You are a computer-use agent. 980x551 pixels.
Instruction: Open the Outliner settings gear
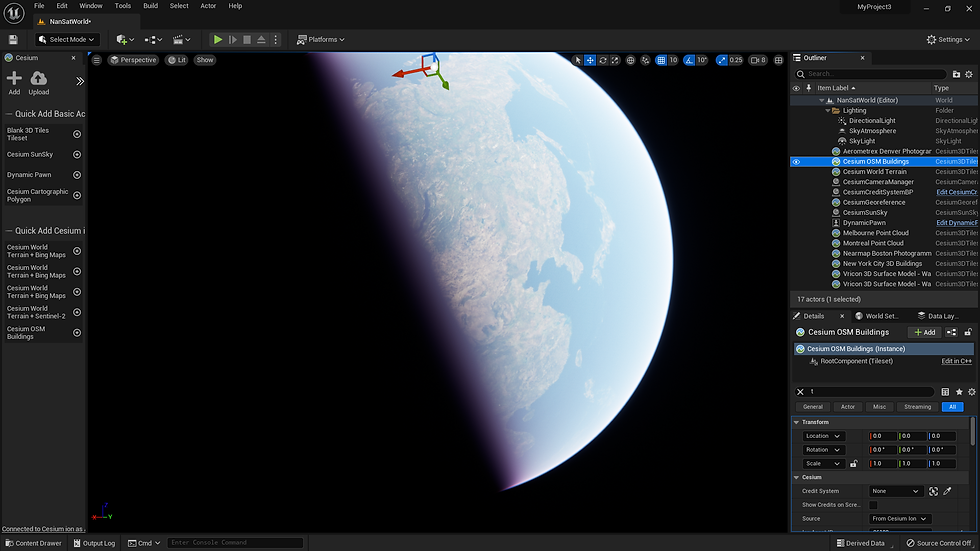click(969, 74)
